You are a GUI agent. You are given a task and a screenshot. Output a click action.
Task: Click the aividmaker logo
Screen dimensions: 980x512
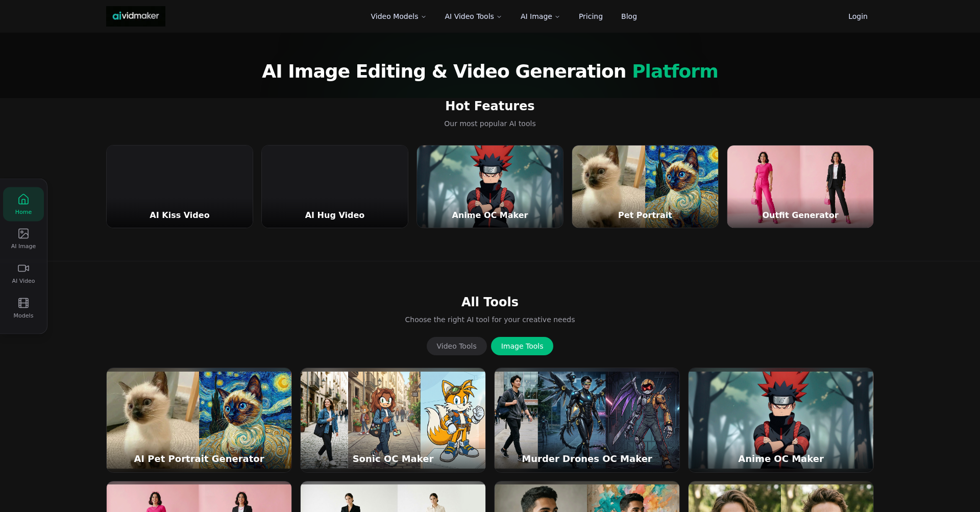pos(135,16)
